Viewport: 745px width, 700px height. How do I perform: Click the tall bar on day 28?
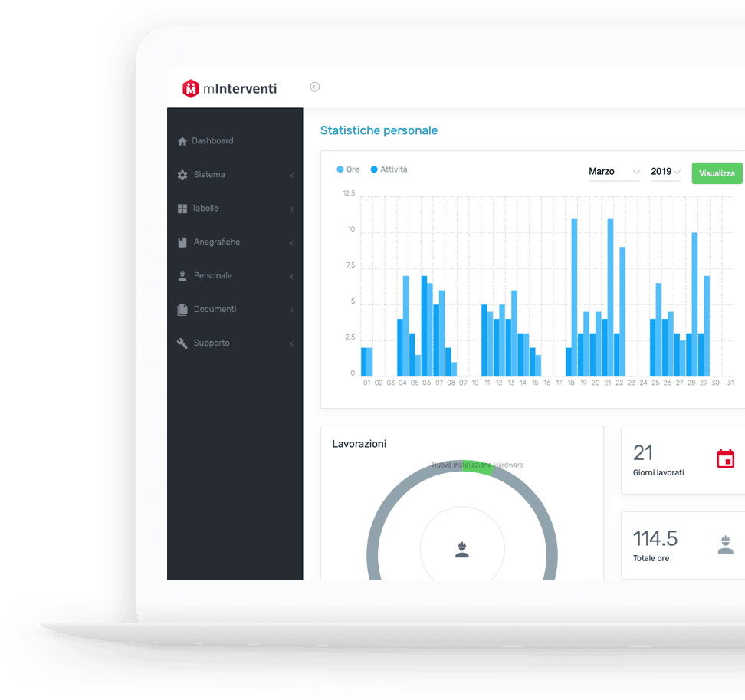click(x=694, y=304)
